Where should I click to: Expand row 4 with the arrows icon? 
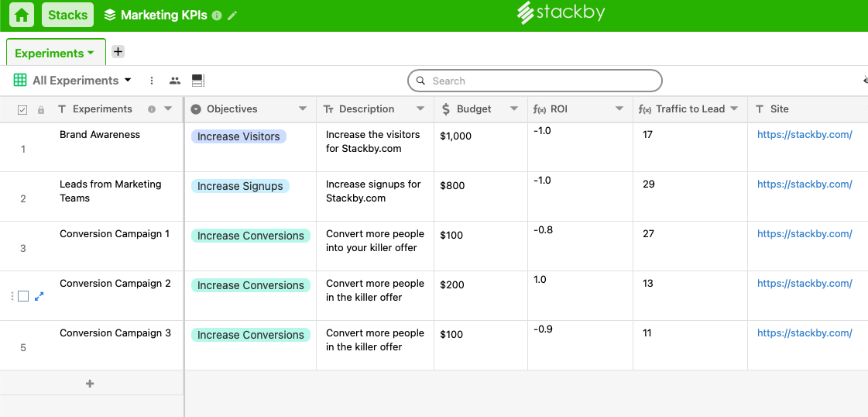point(39,296)
